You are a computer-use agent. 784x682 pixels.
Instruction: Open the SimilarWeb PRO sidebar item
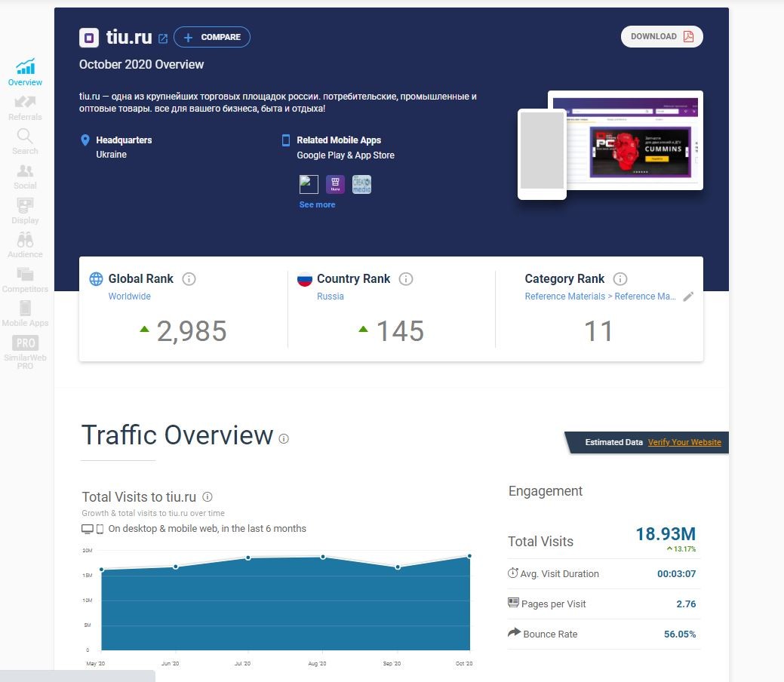point(25,352)
